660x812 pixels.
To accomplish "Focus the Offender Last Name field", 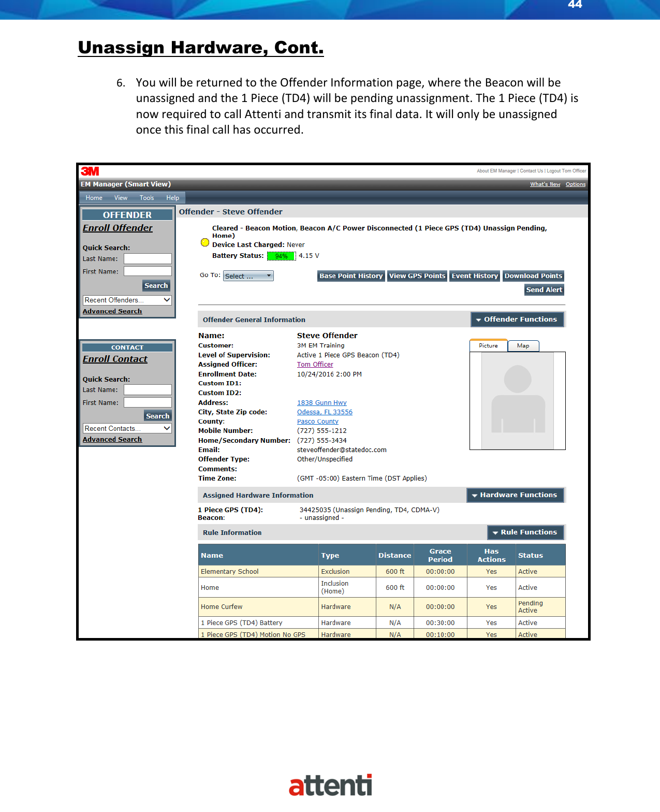I will 148,258.
